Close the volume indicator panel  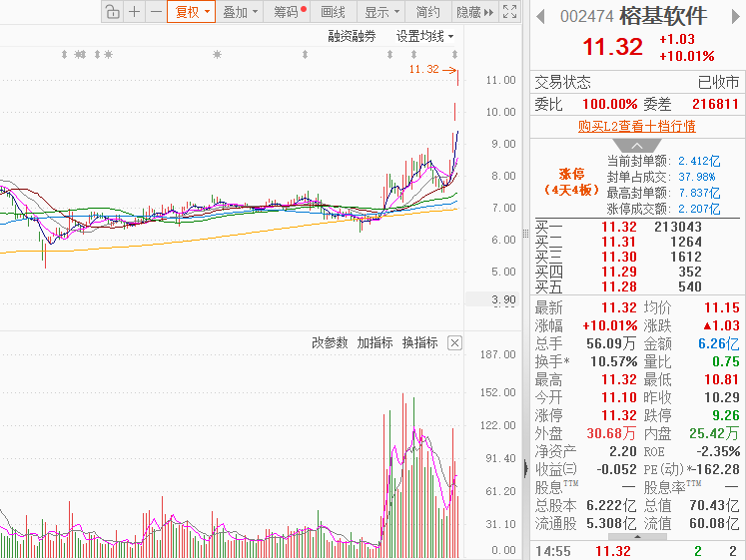pos(454,342)
